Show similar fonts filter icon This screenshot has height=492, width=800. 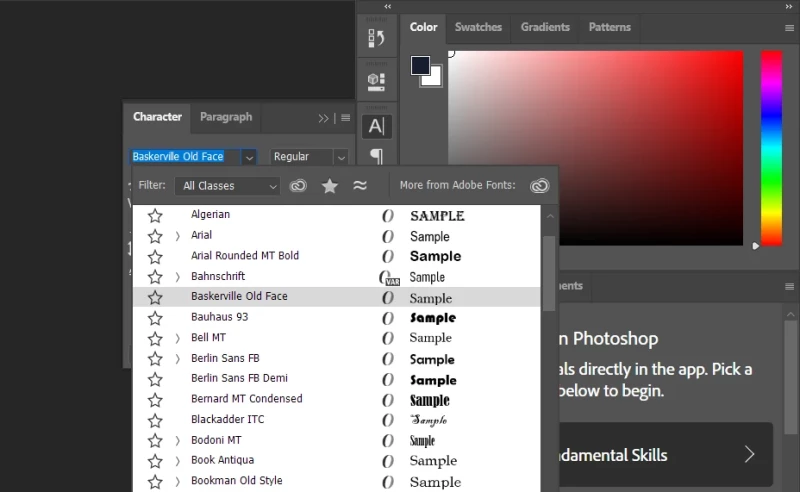(x=360, y=186)
